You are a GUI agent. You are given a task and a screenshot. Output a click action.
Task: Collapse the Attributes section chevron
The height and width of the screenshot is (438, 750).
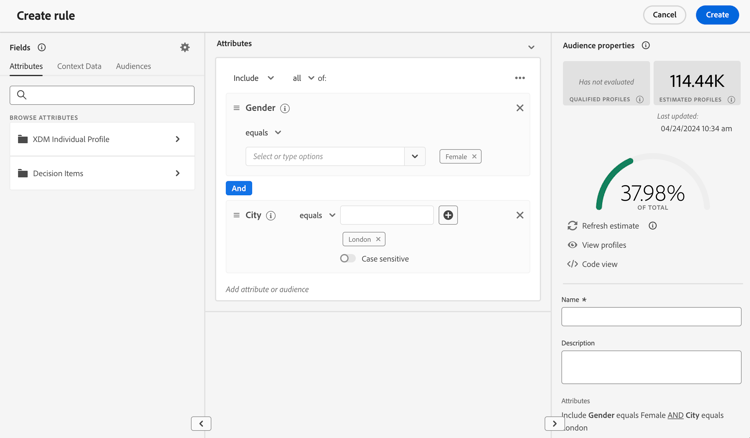tap(531, 47)
